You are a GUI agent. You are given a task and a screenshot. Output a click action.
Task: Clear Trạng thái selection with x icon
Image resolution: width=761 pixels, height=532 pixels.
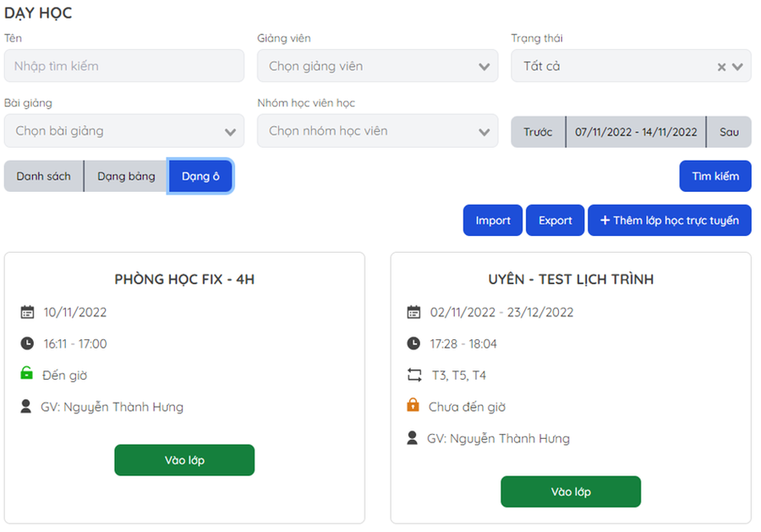721,67
